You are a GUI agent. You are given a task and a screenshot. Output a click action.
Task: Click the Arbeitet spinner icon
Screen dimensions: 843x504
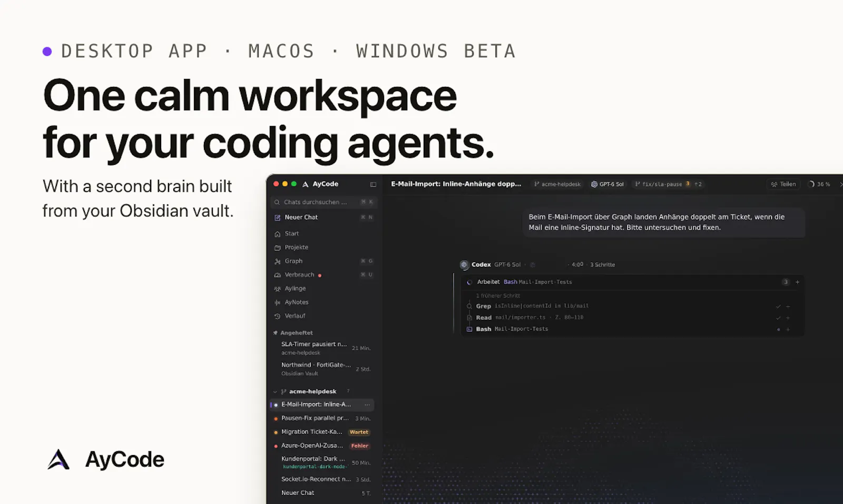[469, 282]
